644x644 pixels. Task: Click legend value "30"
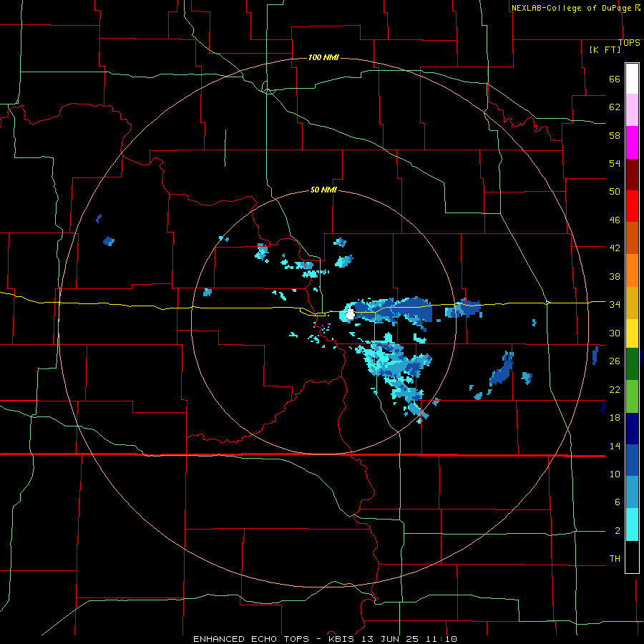615,333
